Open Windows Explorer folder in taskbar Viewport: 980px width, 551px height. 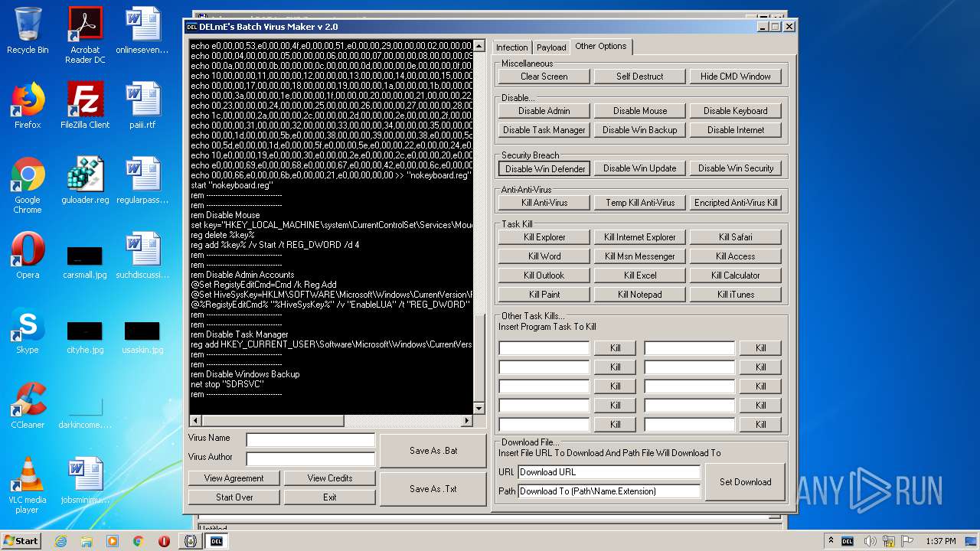point(87,541)
